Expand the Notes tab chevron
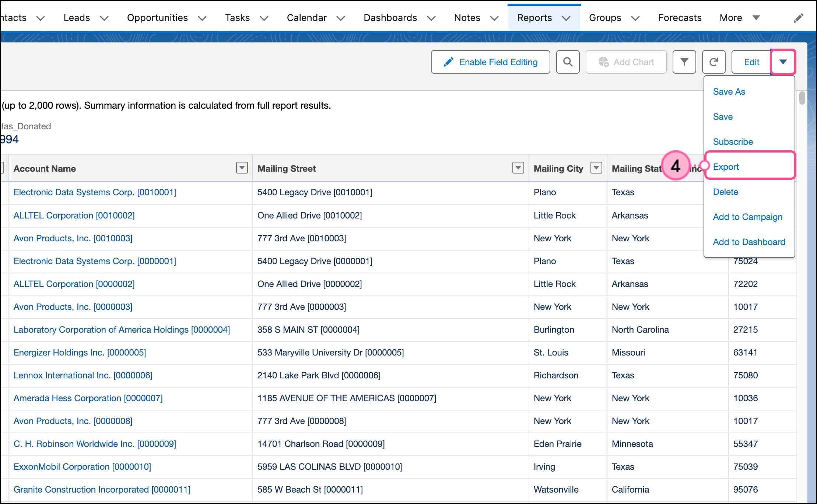This screenshot has height=504, width=817. click(494, 18)
